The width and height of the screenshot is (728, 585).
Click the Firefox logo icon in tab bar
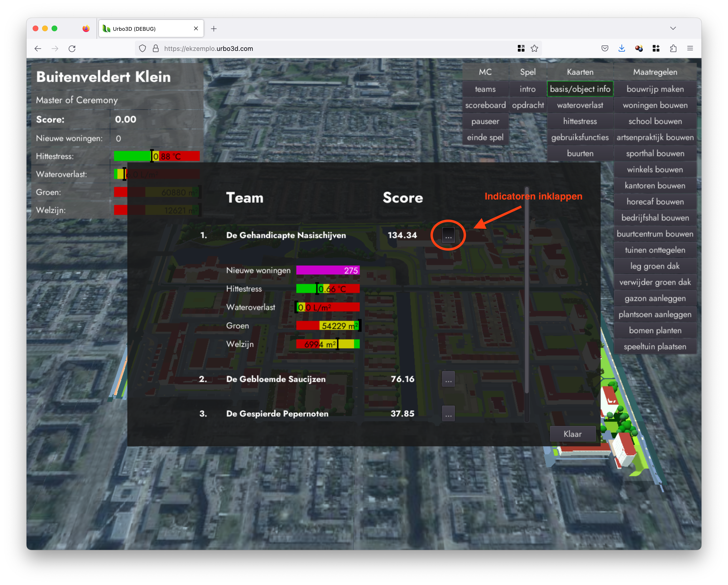[x=86, y=29]
